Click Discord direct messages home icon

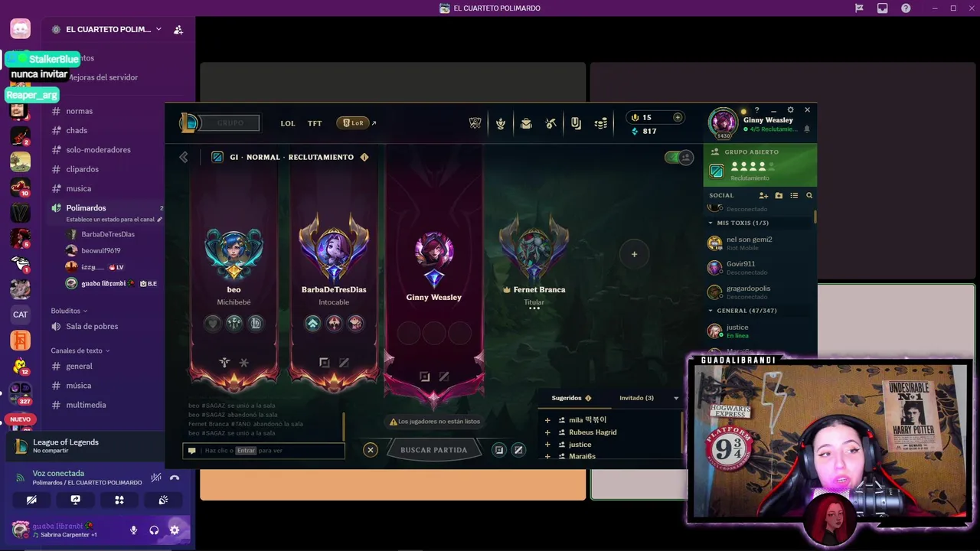pyautogui.click(x=21, y=29)
